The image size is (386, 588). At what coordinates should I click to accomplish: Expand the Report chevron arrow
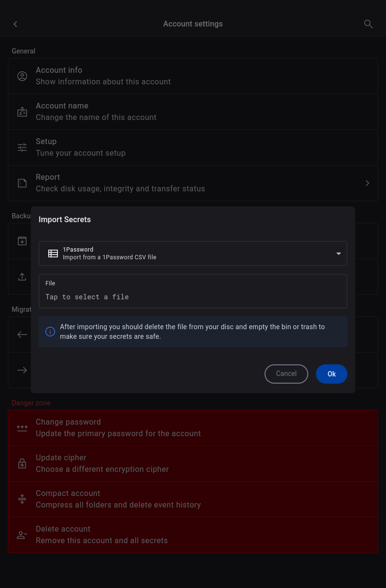point(367,183)
